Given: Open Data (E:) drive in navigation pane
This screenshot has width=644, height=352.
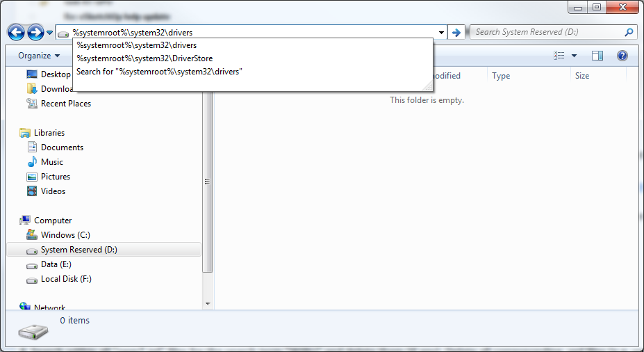Looking at the screenshot, I should coord(56,264).
